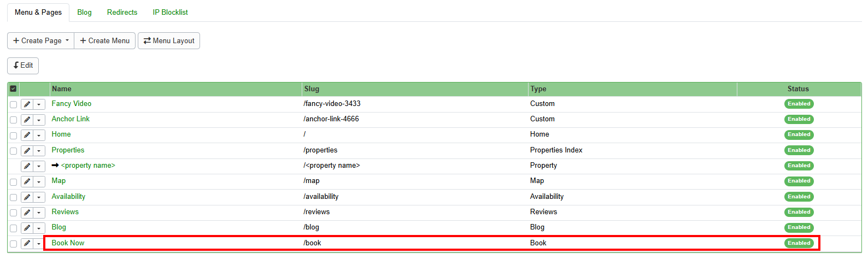Open the Fancy Video page link
868x259 pixels.
(72, 103)
